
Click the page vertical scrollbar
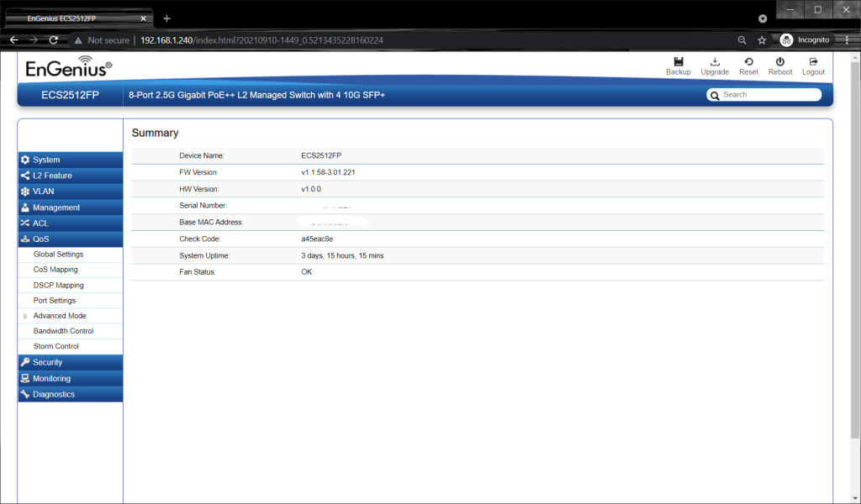point(855,249)
